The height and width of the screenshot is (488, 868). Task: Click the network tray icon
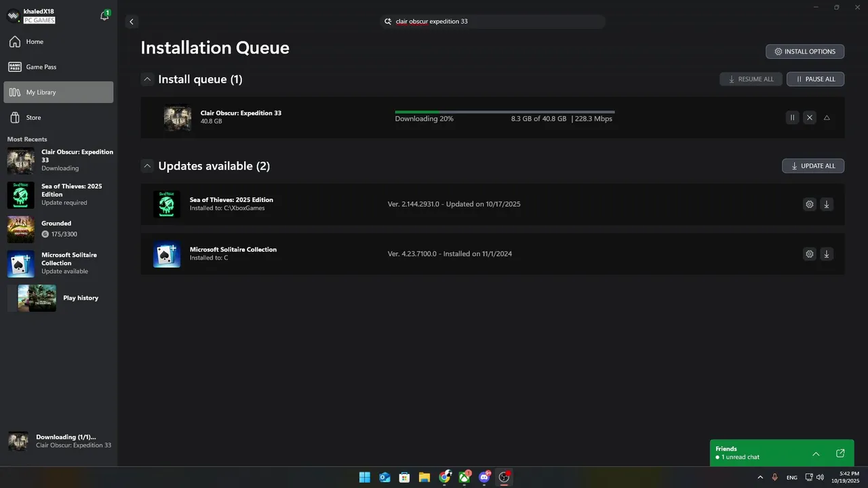point(809,478)
